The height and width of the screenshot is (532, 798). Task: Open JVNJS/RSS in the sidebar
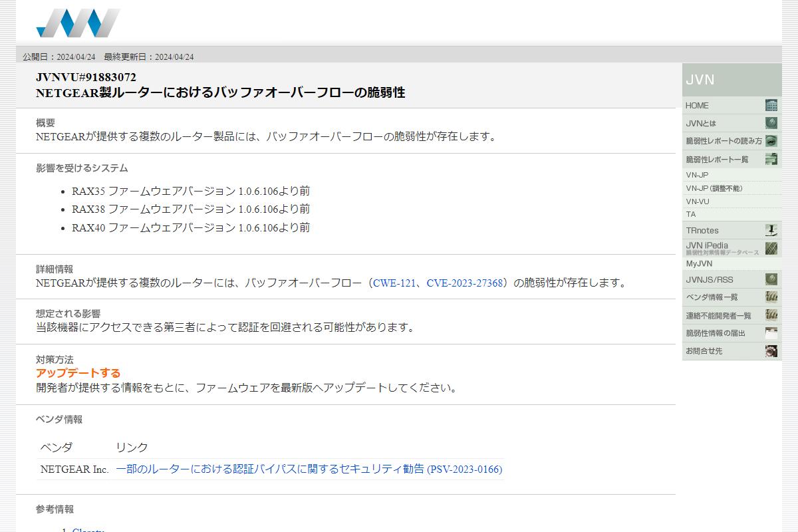click(x=731, y=279)
